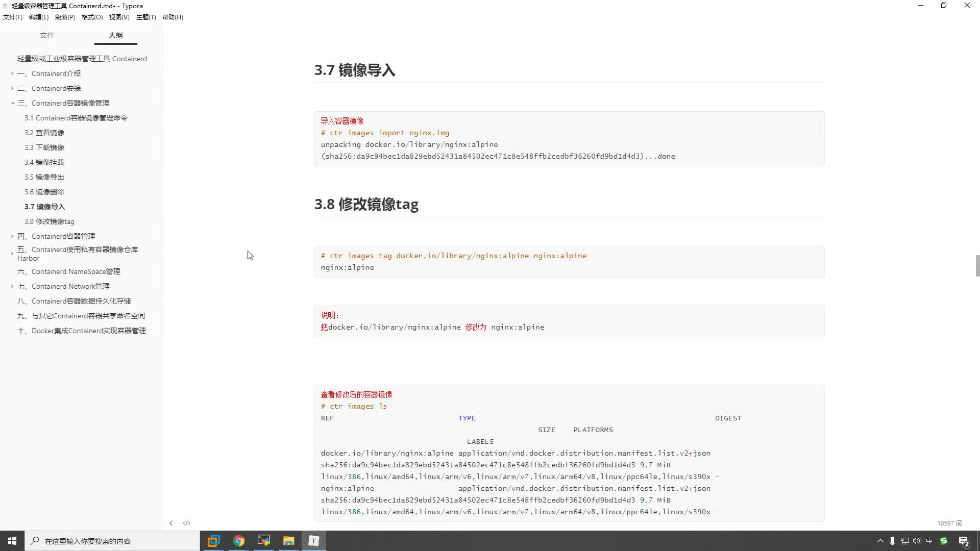The image size is (980, 551).
Task: Click the microphone tray icon
Action: coord(892,541)
